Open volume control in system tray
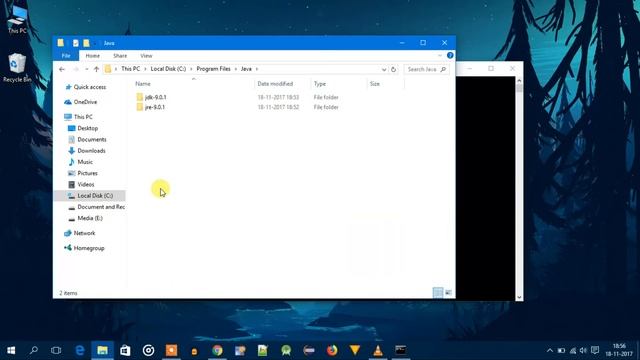640x360 pixels. 583,350
